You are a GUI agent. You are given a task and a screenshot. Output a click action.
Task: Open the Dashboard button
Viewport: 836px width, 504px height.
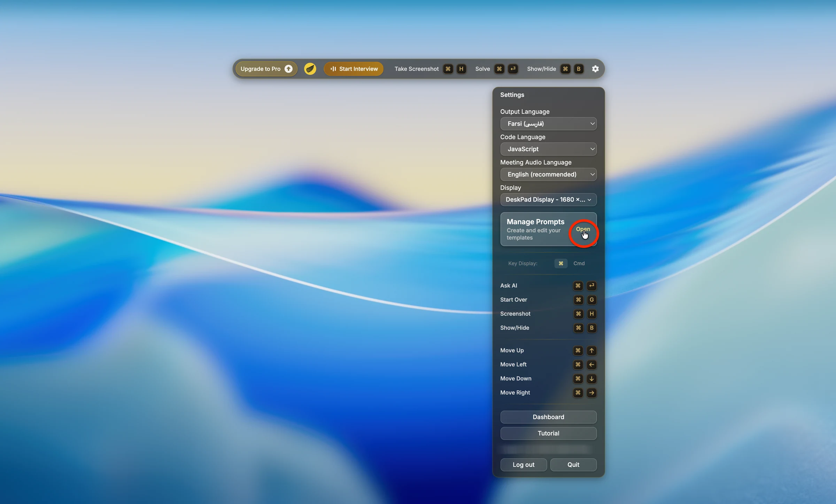pyautogui.click(x=548, y=417)
